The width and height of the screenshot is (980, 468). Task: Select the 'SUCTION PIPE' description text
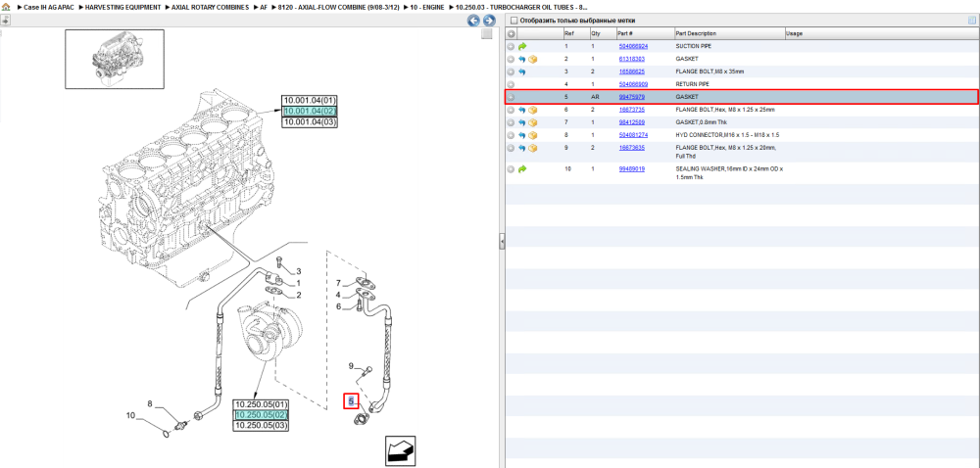[x=693, y=46]
